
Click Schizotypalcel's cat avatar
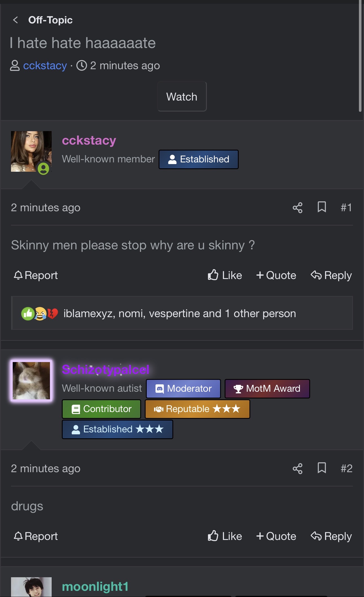[x=31, y=381]
